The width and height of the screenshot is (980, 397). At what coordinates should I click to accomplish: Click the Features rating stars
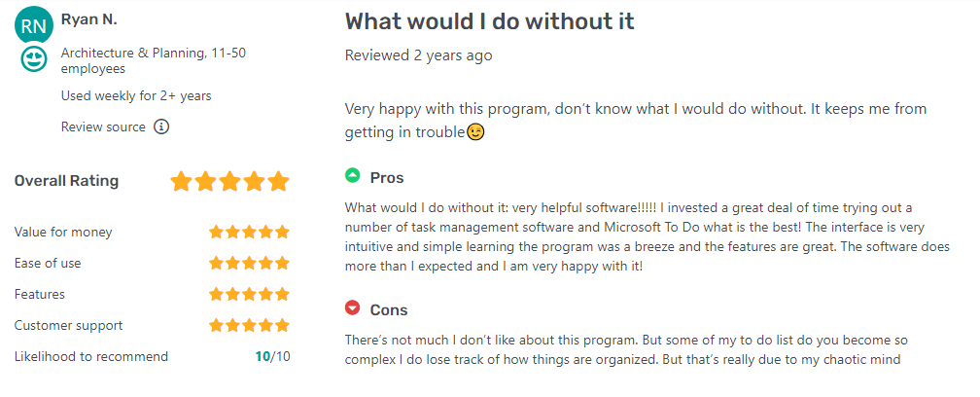pos(249,294)
